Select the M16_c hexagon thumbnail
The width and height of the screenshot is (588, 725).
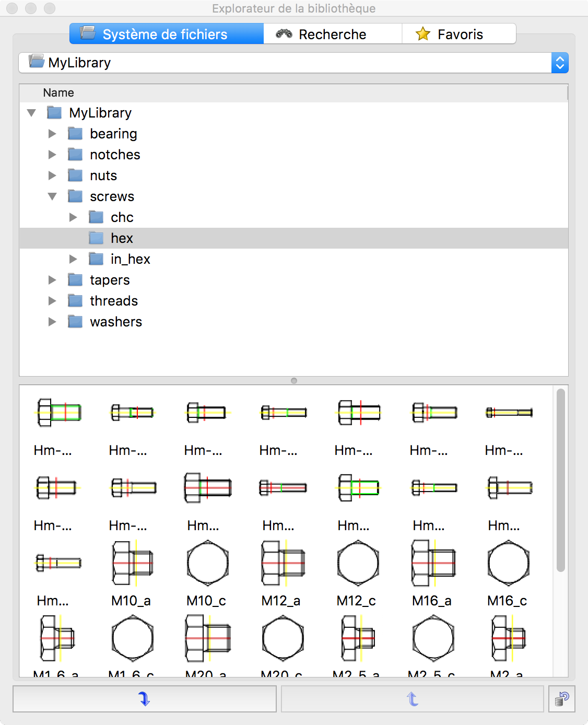tap(508, 564)
